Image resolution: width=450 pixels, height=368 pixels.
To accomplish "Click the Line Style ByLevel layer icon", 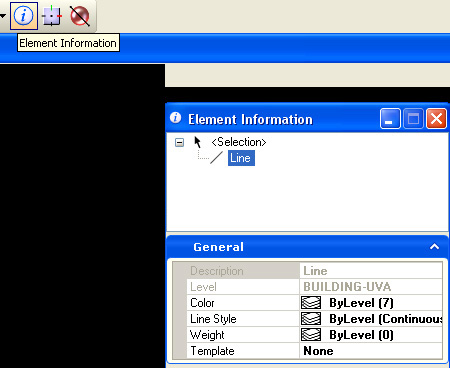I will pos(311,319).
